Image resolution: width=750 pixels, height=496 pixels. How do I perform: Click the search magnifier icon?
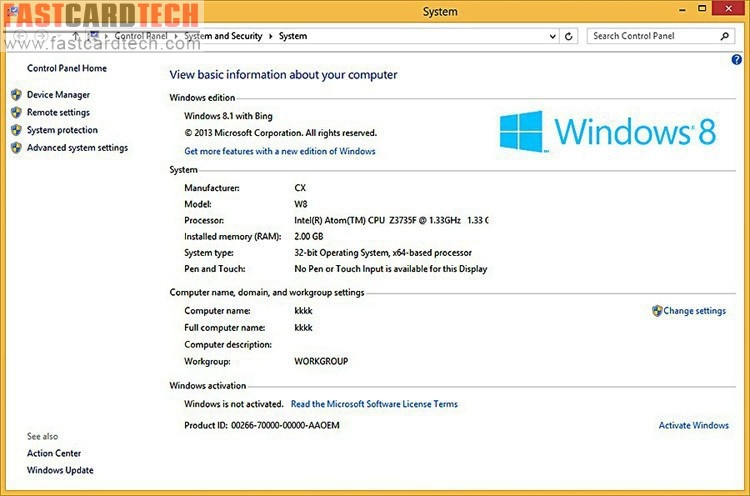coord(725,36)
